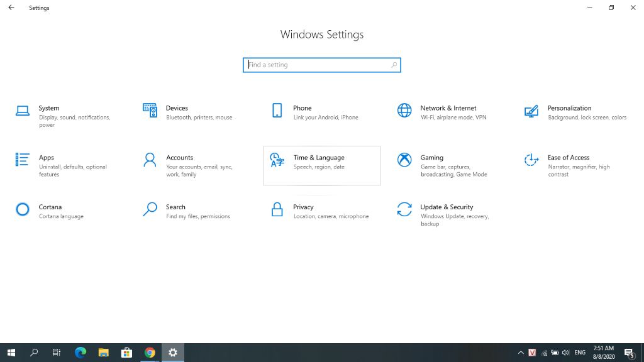Click 'Find my files, permissions' description
This screenshot has height=362, width=644.
point(198,216)
